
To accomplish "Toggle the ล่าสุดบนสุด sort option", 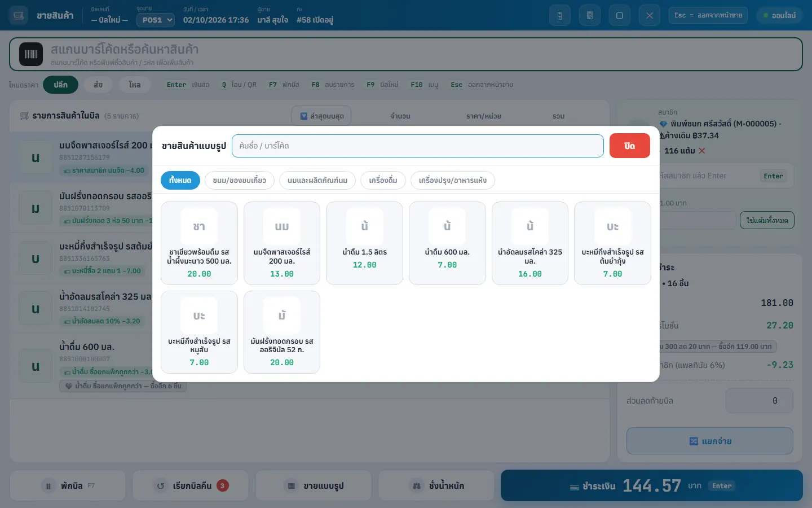I will 321,116.
